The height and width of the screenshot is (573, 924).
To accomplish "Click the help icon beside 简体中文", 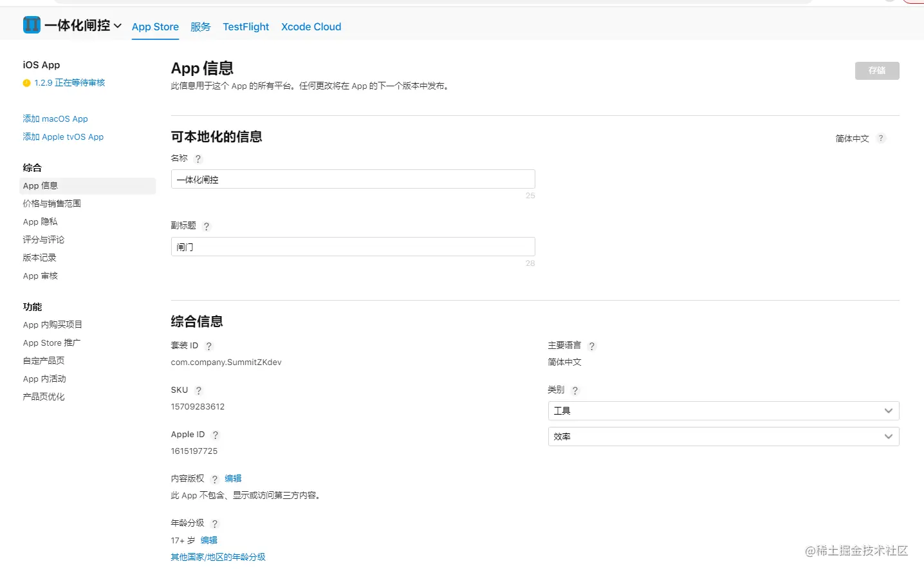I will click(x=881, y=138).
